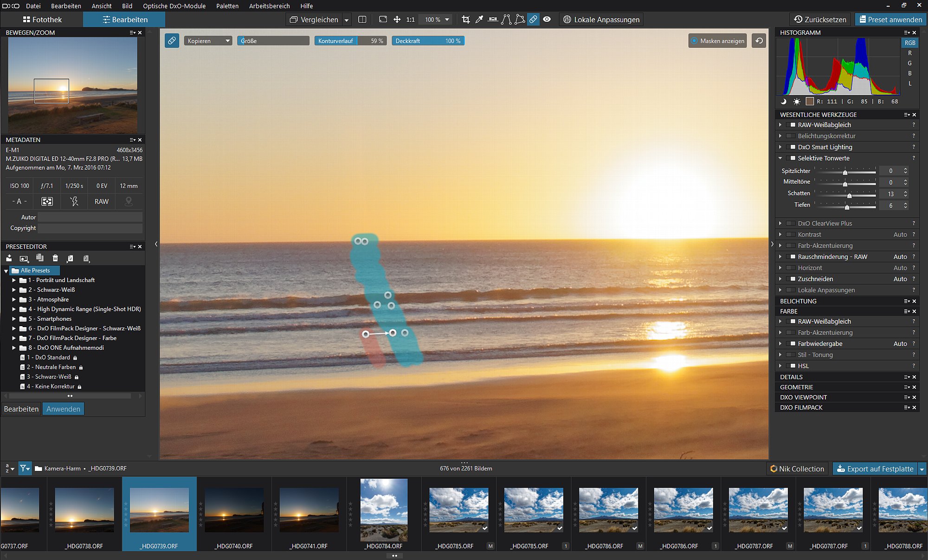Open the Export auf Festplatte dropdown arrow

(922, 469)
